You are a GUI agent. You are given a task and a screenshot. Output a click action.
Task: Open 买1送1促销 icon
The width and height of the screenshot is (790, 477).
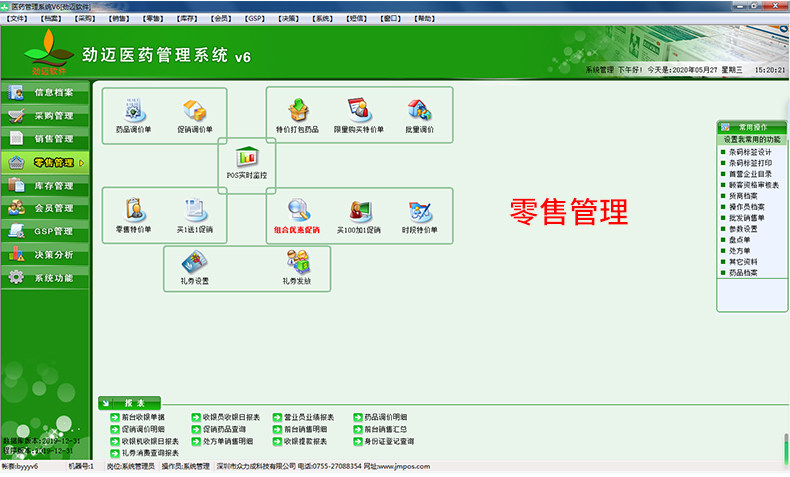click(194, 210)
